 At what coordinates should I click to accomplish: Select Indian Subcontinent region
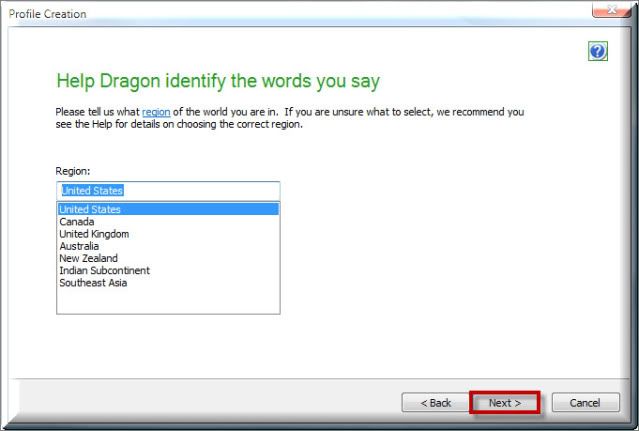point(168,270)
